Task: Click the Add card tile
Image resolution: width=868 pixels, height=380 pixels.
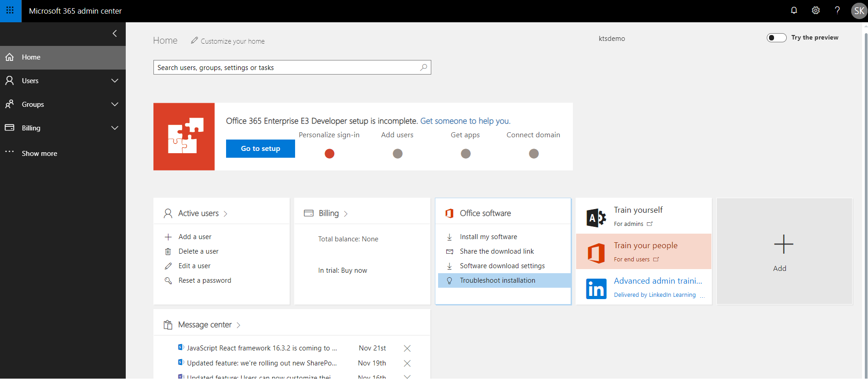Action: (x=784, y=251)
